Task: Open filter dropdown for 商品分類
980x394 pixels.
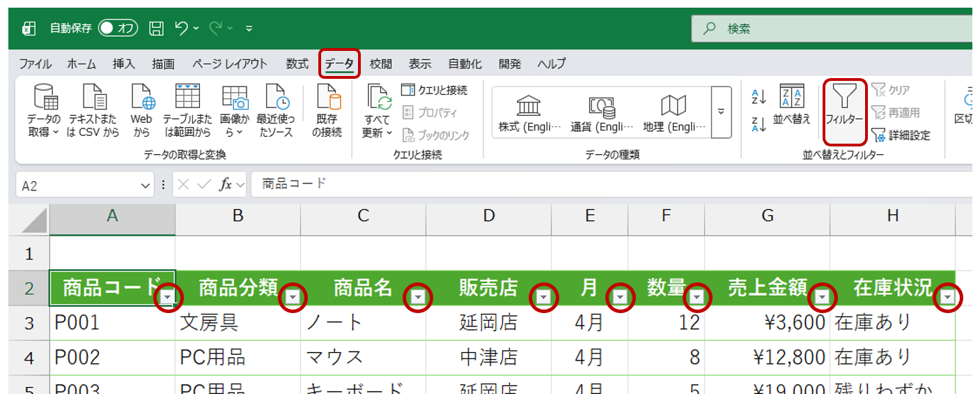Action: pos(293,298)
